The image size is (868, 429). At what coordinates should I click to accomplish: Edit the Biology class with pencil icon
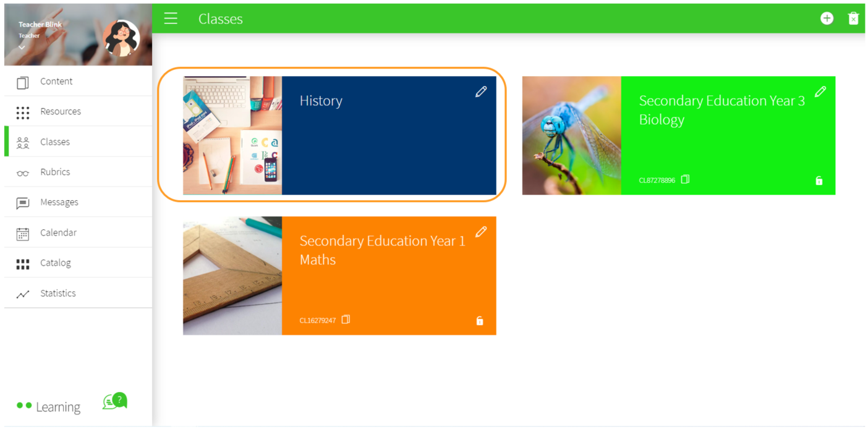pyautogui.click(x=820, y=91)
